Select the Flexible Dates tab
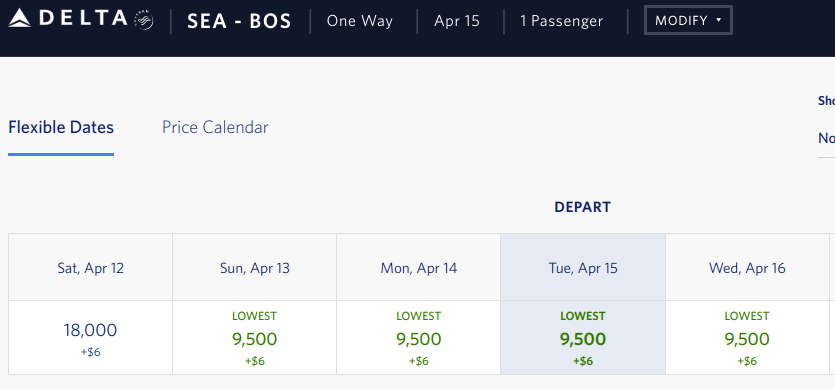The image size is (835, 389). click(61, 127)
